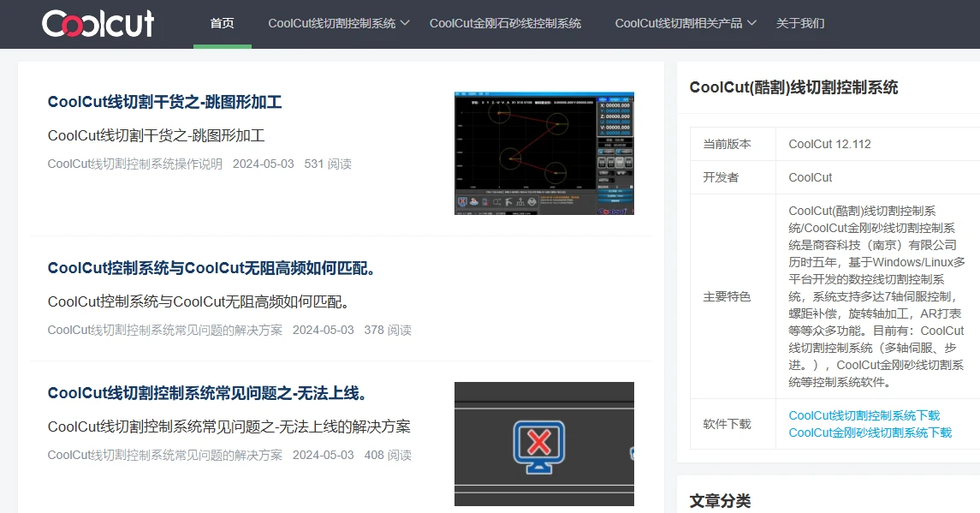
Task: Open the 无法上线 troubleshooting article title
Action: (x=207, y=393)
